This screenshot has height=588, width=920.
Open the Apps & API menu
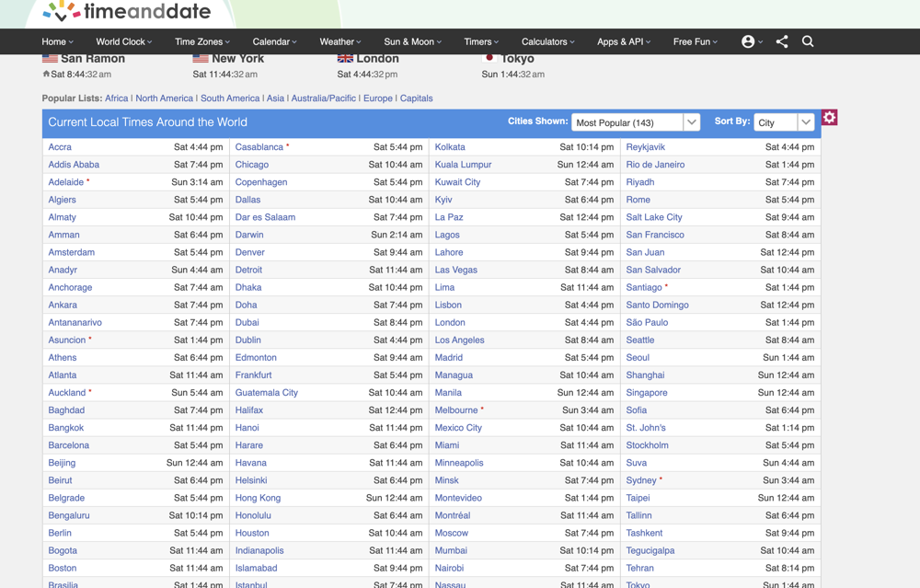click(624, 41)
